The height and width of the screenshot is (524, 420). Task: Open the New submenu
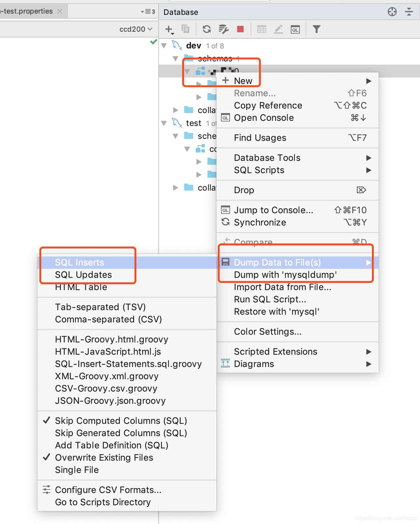click(298, 81)
